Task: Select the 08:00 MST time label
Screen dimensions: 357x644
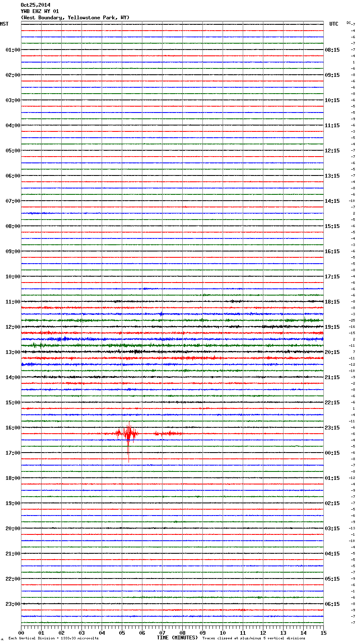Action: pos(13,226)
